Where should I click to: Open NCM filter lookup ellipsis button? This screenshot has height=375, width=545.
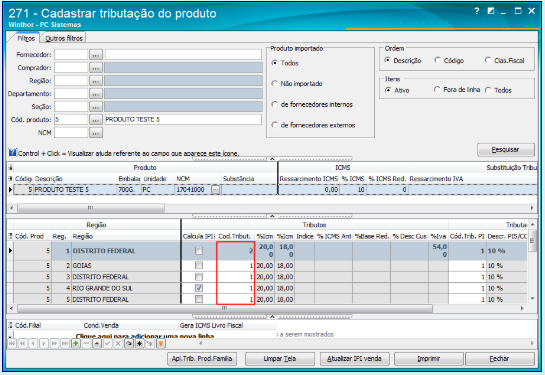(x=96, y=133)
